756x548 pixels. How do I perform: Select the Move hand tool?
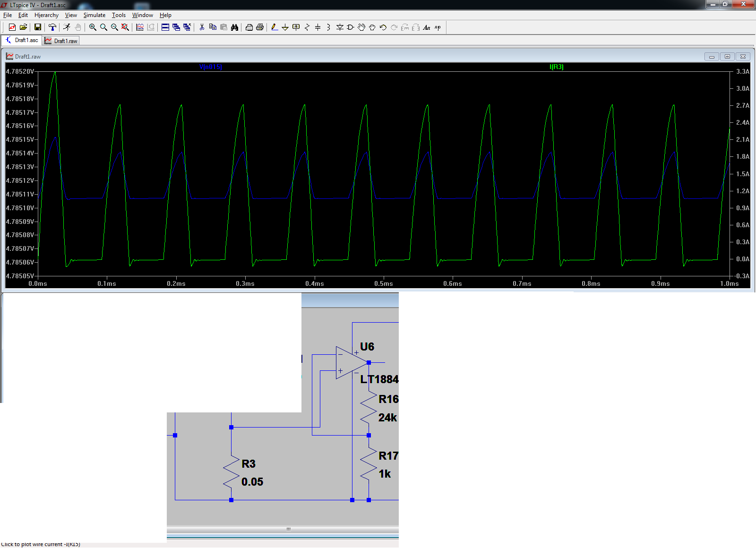pos(361,27)
